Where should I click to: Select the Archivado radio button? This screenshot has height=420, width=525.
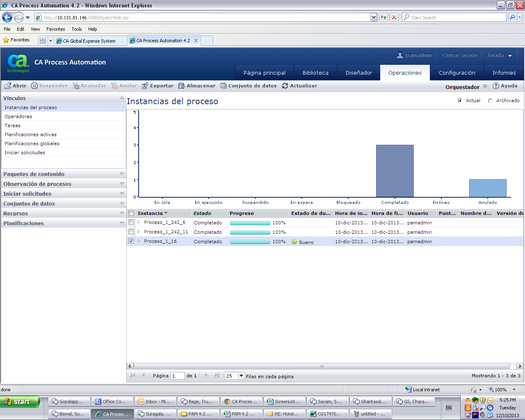coord(490,100)
